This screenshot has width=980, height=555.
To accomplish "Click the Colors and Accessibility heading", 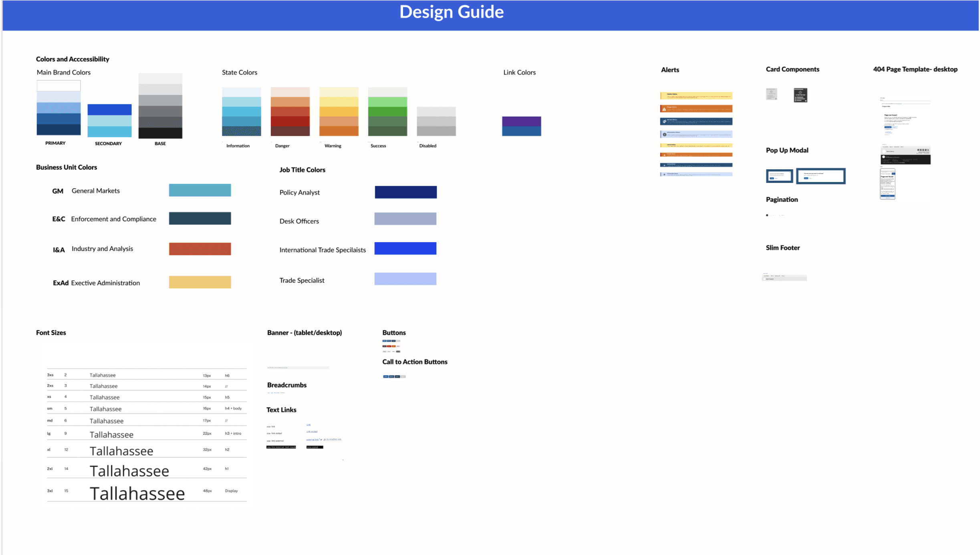I will (x=73, y=59).
